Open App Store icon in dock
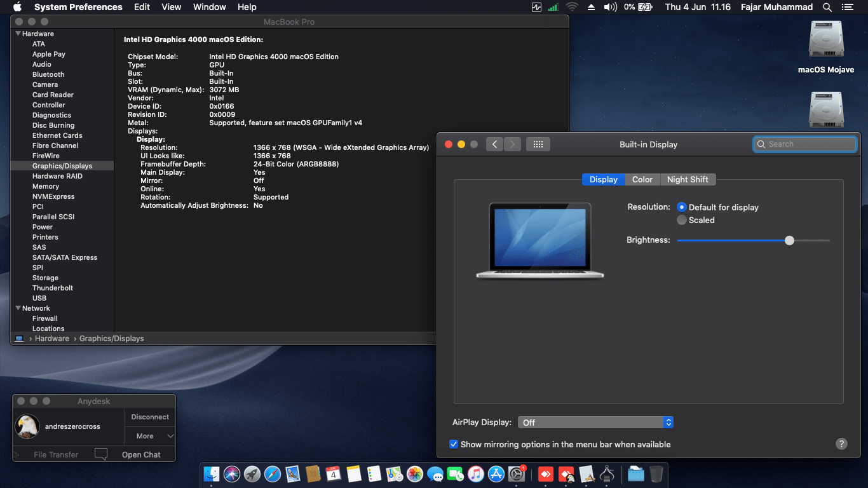 tap(496, 474)
